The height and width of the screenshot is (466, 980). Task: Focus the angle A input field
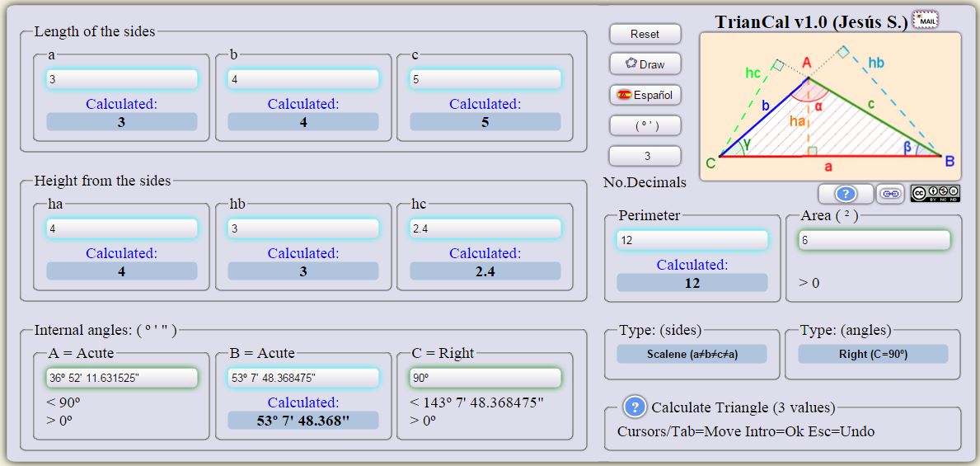tap(122, 378)
